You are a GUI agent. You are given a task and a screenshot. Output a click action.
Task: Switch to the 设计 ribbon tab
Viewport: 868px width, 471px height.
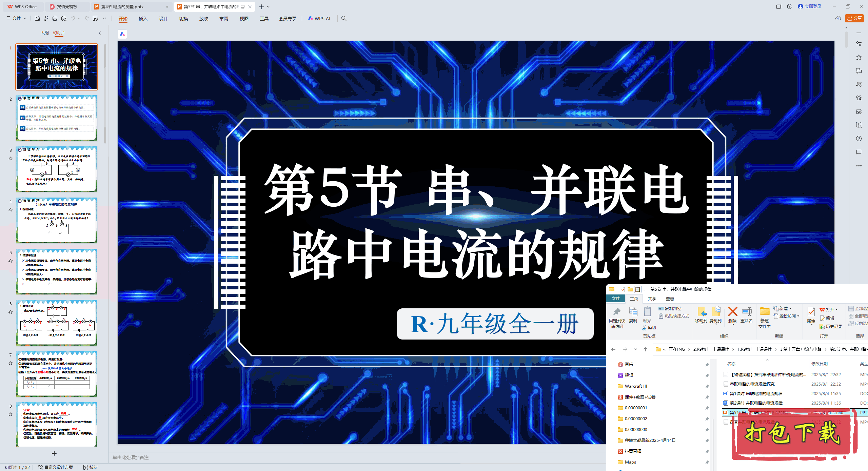click(163, 19)
